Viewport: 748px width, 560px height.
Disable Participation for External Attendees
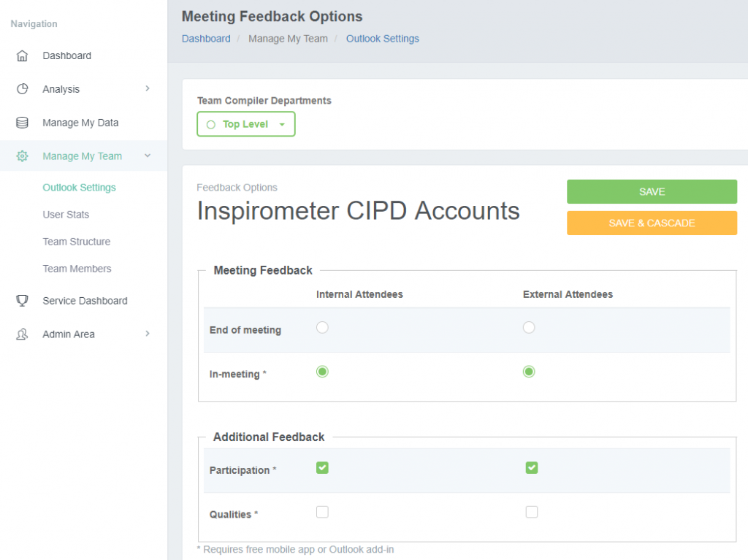(532, 467)
